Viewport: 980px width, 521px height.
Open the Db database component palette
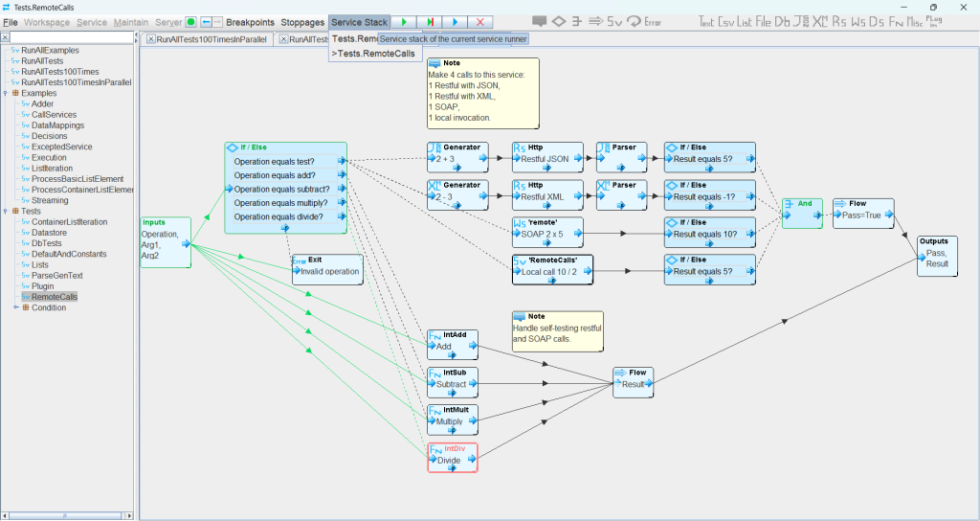pyautogui.click(x=782, y=22)
